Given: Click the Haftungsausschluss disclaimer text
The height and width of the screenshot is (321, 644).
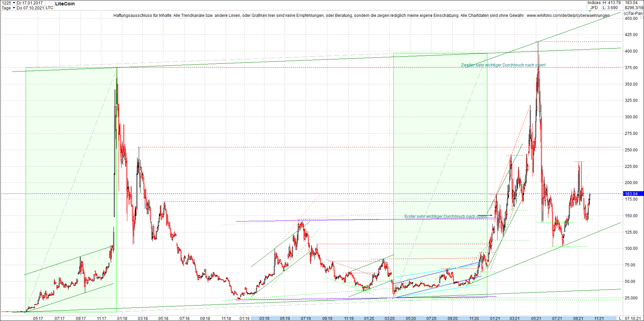Looking at the screenshot, I should click(x=319, y=16).
